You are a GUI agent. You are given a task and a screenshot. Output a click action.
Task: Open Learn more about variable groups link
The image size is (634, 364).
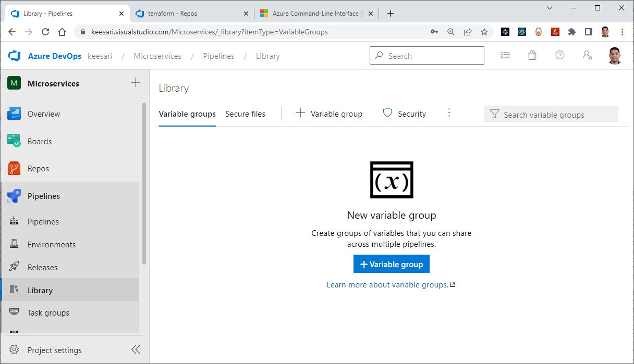click(x=391, y=285)
